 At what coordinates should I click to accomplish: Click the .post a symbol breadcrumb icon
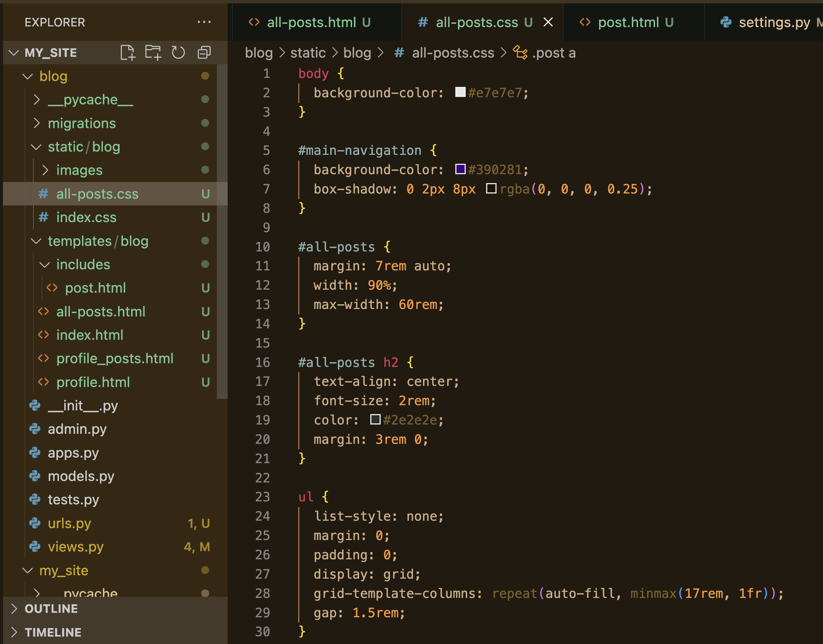[520, 53]
